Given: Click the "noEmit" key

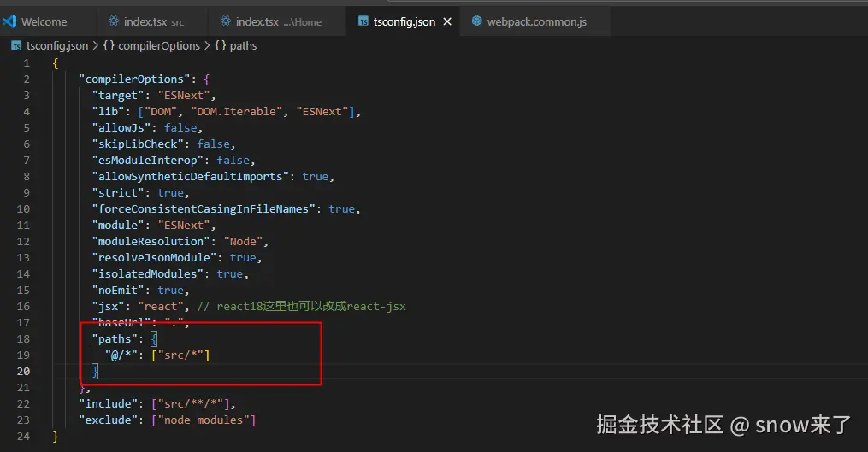Looking at the screenshot, I should [x=119, y=290].
